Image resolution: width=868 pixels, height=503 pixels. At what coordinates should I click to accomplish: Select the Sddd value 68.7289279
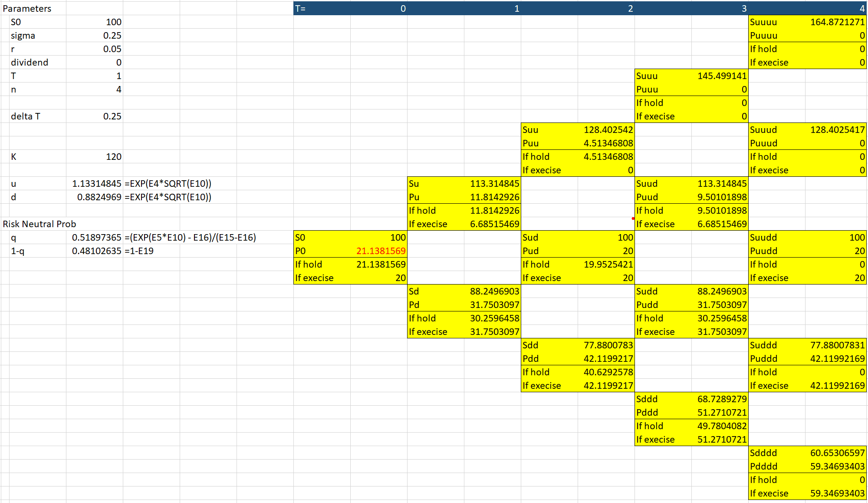(720, 399)
